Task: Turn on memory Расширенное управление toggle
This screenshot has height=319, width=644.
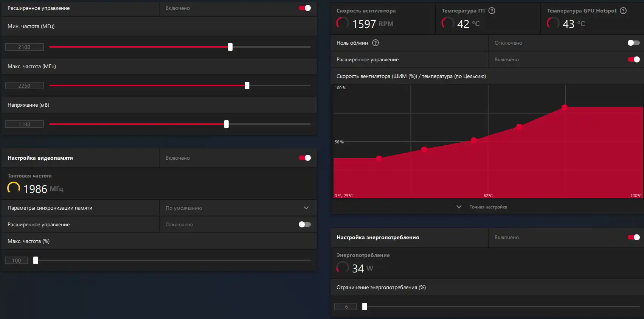Action: coord(305,224)
